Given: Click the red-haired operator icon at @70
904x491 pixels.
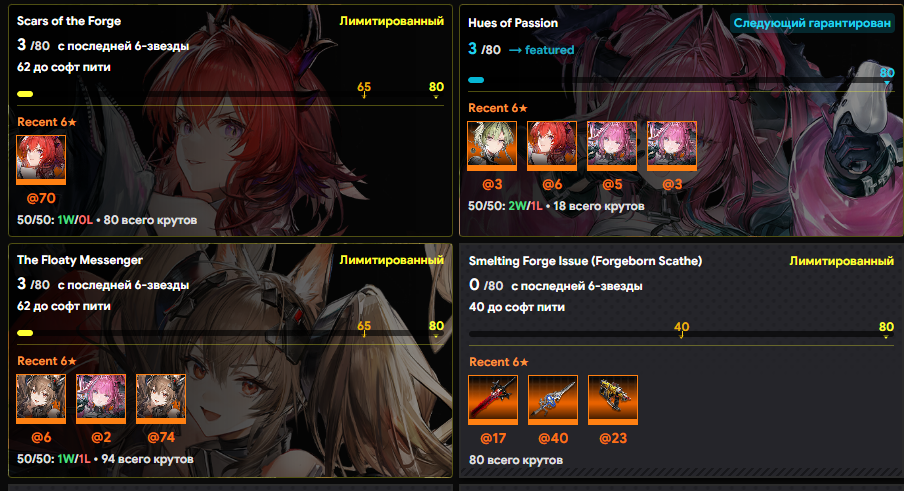Looking at the screenshot, I should (x=41, y=160).
